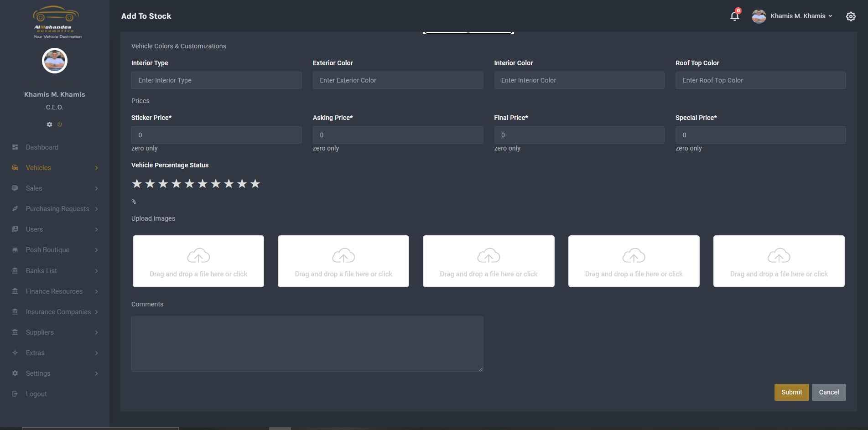Focus the Roof Top Color field
Viewport: 868px width, 430px height.
(761, 80)
